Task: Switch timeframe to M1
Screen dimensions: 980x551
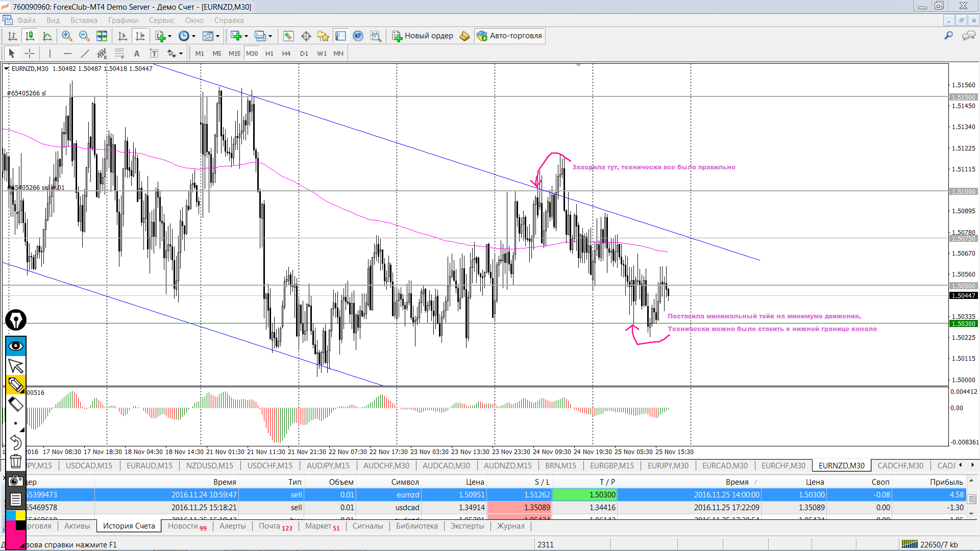Action: pyautogui.click(x=200, y=53)
